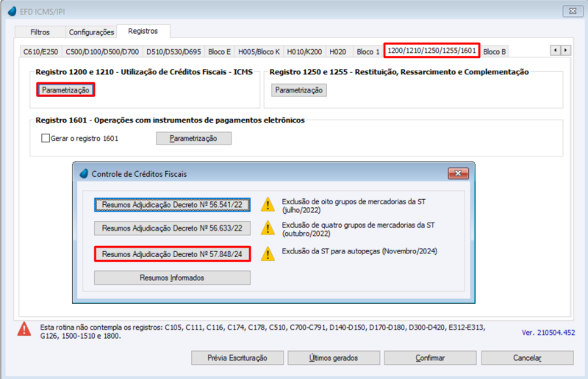Click text Exclusão da ST para autopeças (Novembro/2024)

[x=359, y=251]
